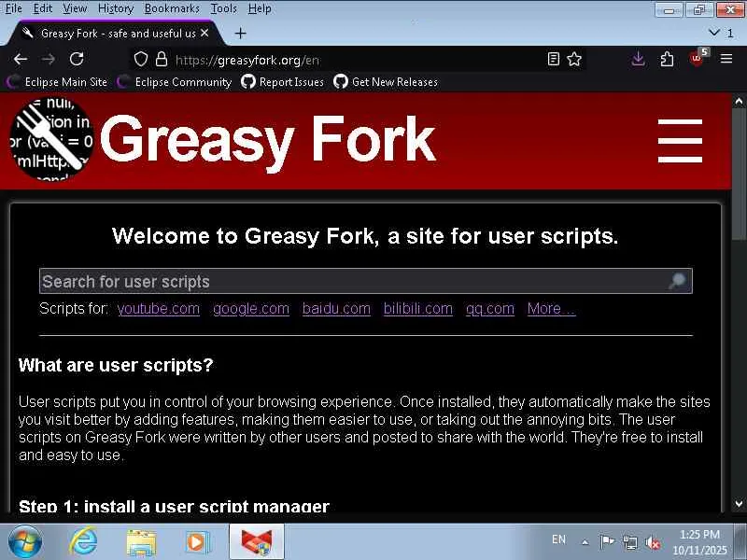Screen dimensions: 747x560
Task: Click the address bar URL
Action: tap(247, 60)
